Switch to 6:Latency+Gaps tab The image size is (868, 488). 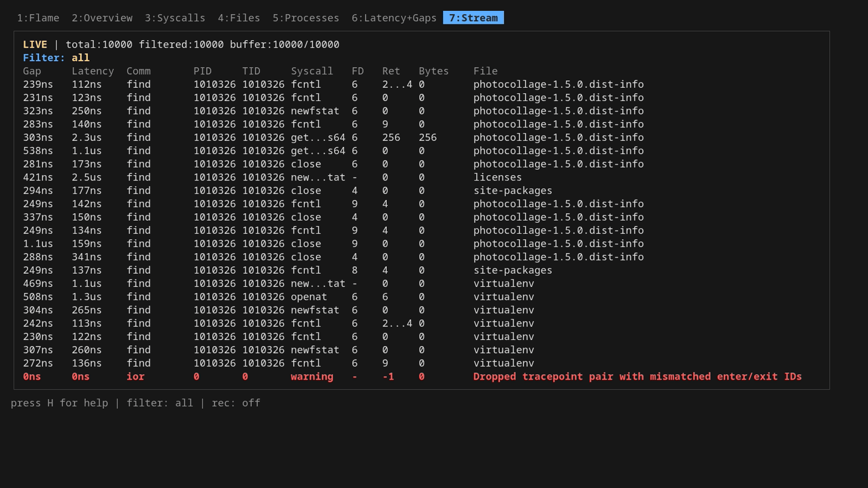pyautogui.click(x=394, y=18)
